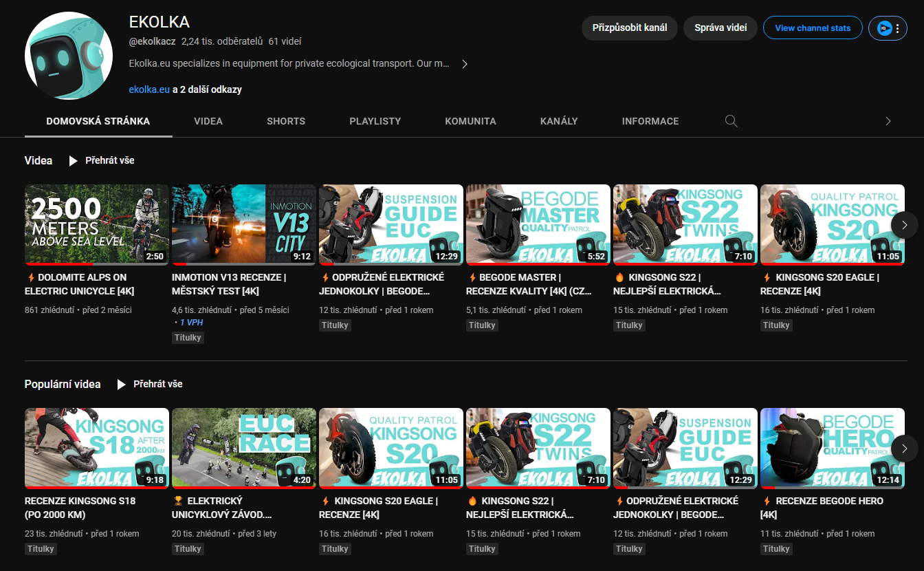Click the Titulky badge under Kingsong S18 review
The width and height of the screenshot is (924, 571).
41,549
